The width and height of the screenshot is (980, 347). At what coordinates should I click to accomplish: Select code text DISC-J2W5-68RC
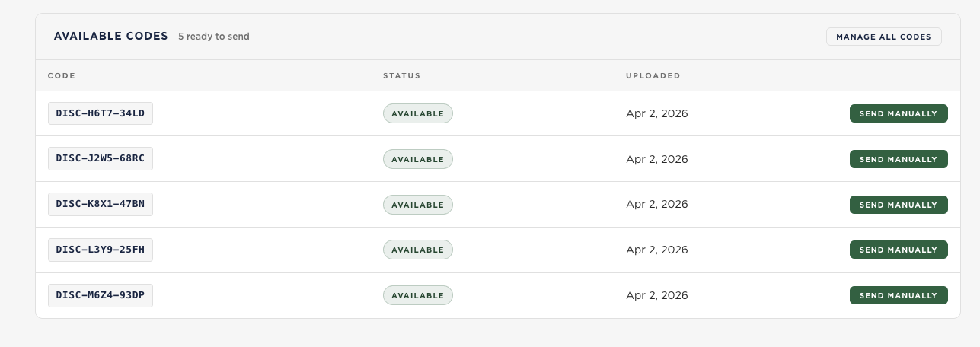101,158
